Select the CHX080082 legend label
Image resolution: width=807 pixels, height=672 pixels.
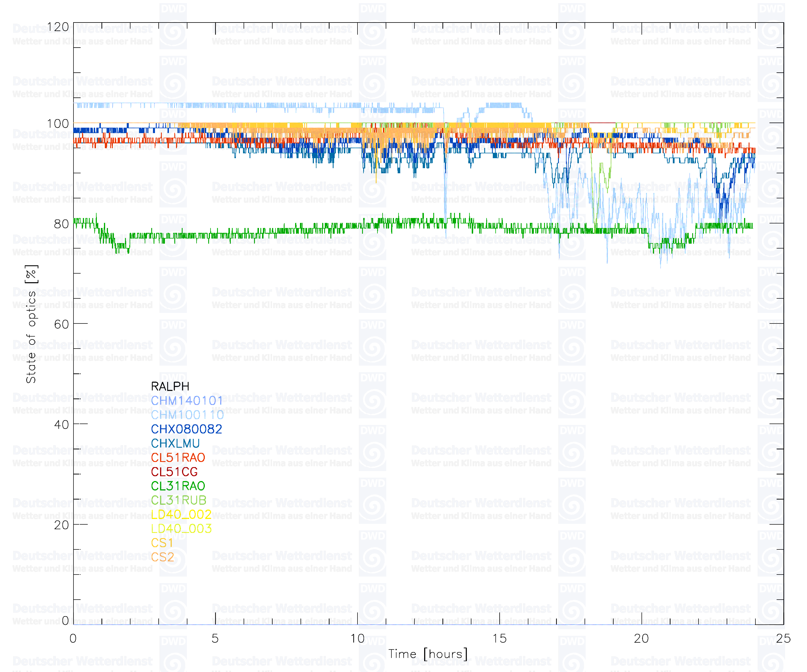click(186, 429)
